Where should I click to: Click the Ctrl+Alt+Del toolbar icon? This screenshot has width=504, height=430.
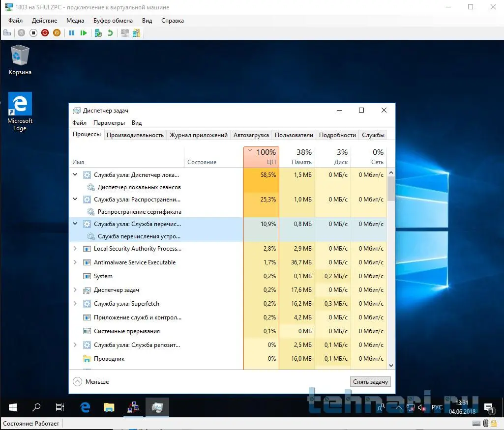tap(7, 33)
